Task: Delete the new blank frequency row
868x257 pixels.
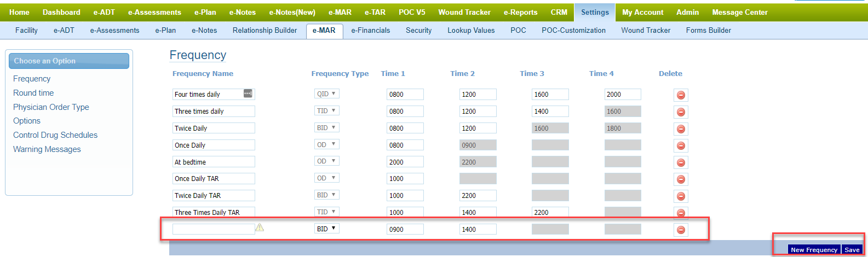Action: [x=681, y=230]
